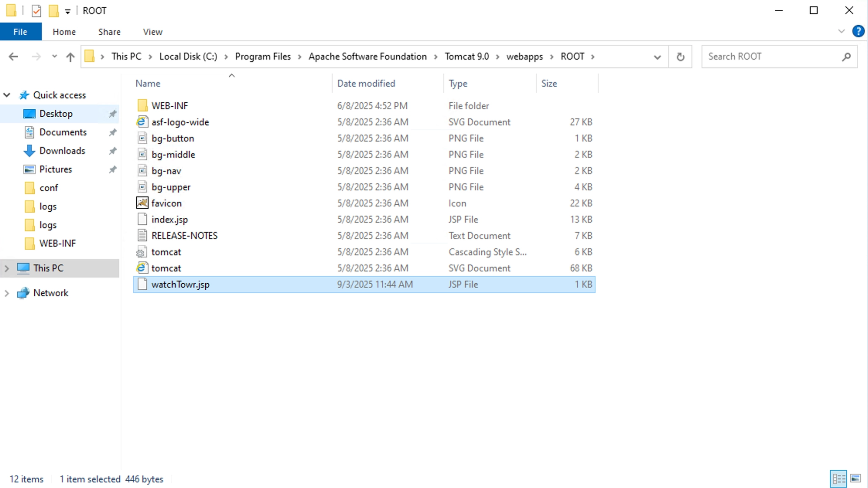Open the File menu
This screenshot has height=488, width=868.
(20, 32)
